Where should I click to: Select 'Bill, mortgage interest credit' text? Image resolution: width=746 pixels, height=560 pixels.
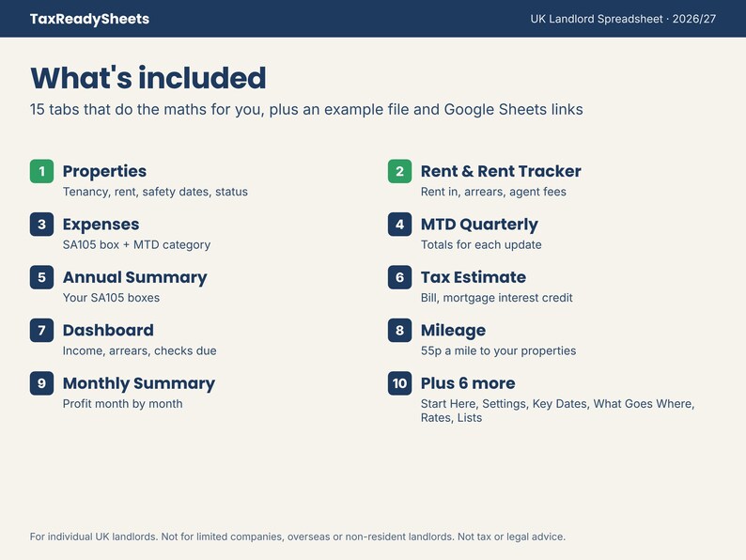pos(497,298)
